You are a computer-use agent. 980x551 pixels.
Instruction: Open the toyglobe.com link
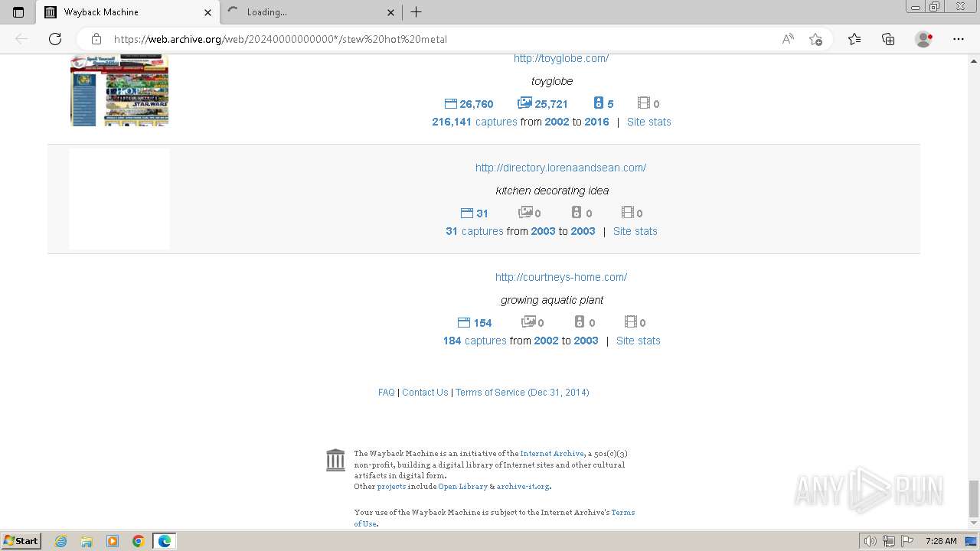point(561,58)
